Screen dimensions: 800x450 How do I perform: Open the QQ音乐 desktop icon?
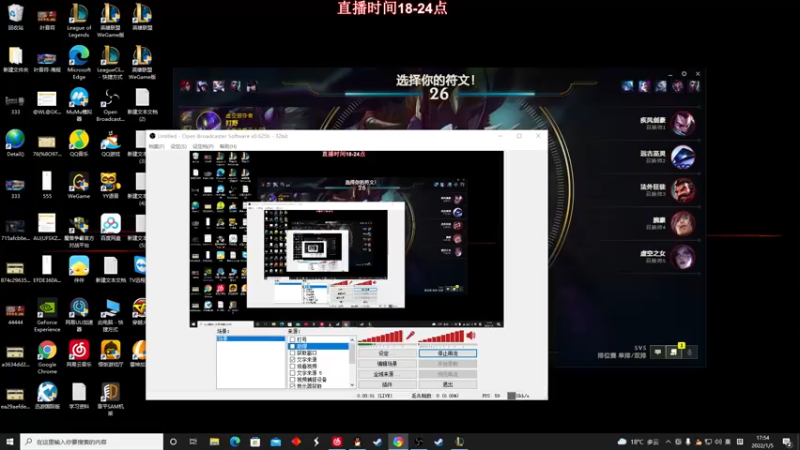[79, 143]
